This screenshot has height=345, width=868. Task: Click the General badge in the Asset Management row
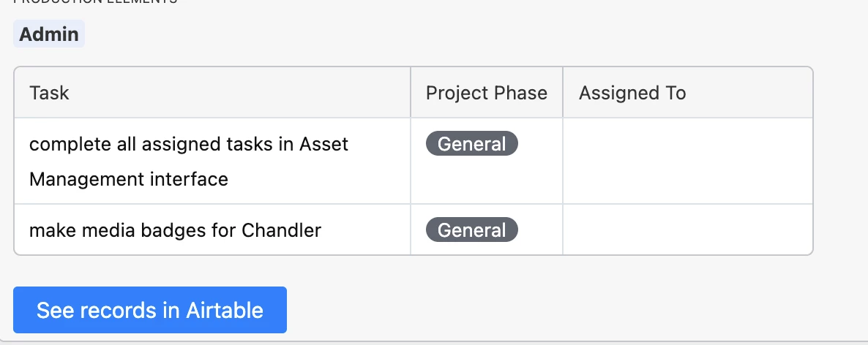tap(471, 144)
